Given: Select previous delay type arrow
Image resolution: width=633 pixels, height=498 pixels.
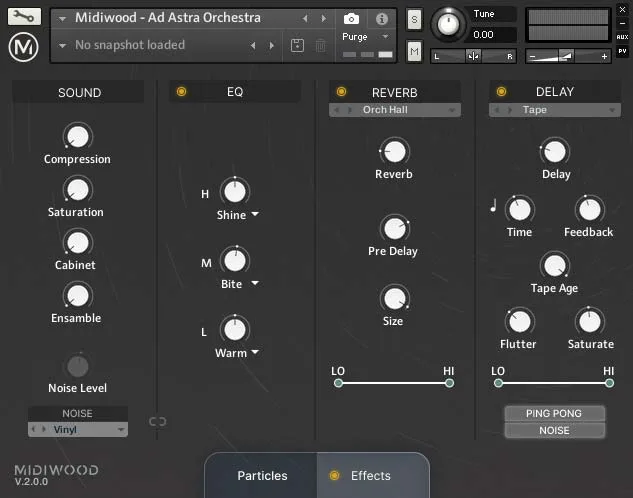Looking at the screenshot, I should point(497,110).
